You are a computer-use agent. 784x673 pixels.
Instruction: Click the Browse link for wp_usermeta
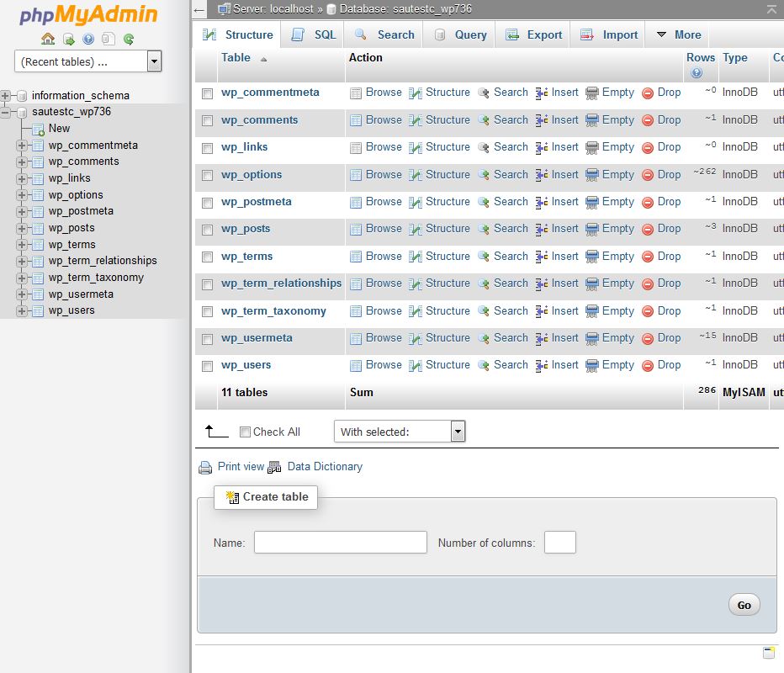coord(384,338)
